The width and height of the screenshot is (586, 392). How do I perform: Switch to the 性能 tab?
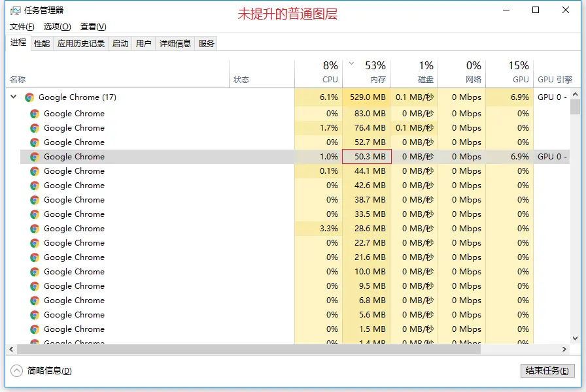(x=42, y=44)
